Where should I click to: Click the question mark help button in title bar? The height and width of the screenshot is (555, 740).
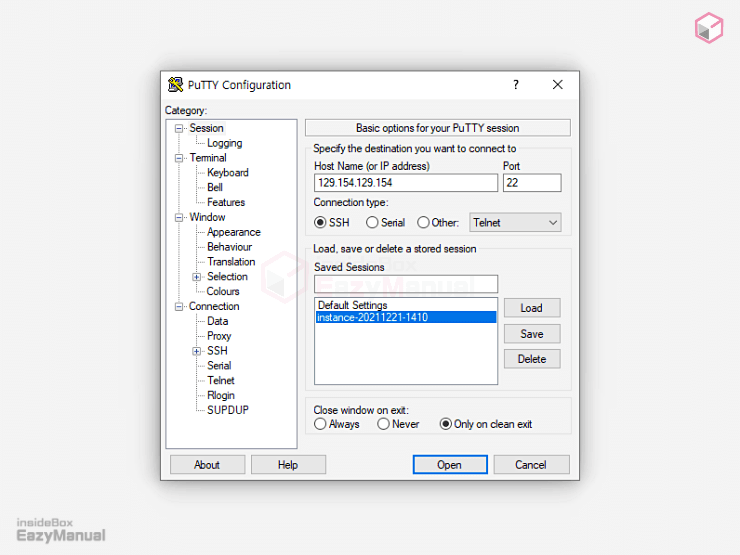(516, 85)
